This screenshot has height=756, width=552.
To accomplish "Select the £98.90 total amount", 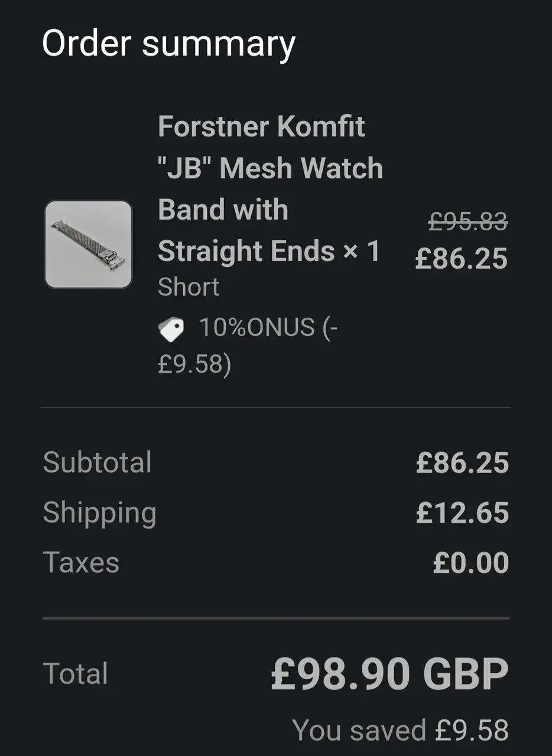I will point(341,674).
